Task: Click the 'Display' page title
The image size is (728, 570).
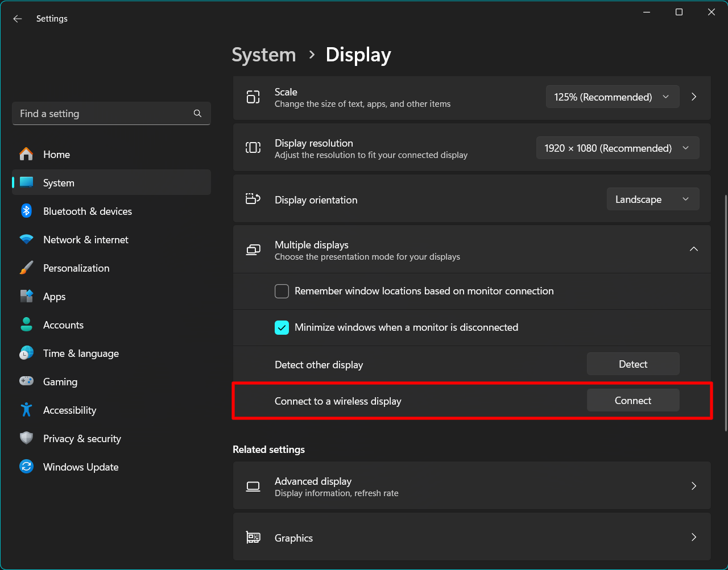Action: point(358,55)
